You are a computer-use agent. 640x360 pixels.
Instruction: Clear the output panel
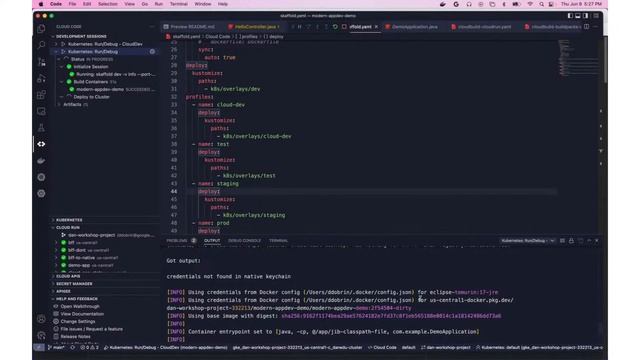562,241
